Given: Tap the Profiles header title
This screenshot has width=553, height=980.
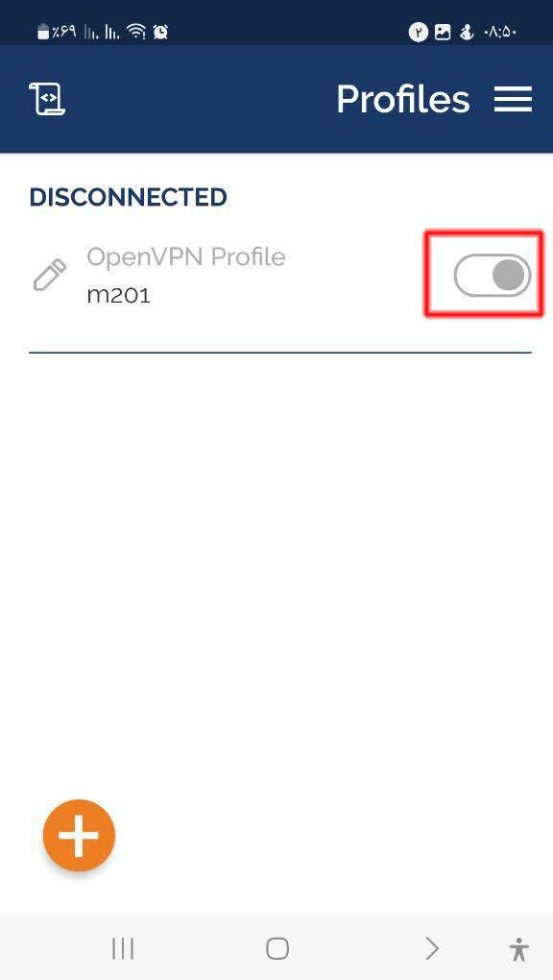Looking at the screenshot, I should [x=403, y=99].
